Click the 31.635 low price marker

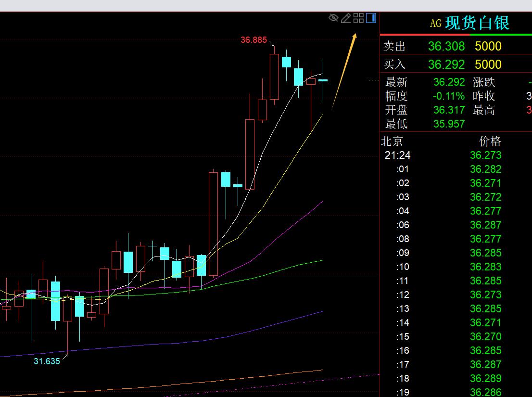click(47, 361)
